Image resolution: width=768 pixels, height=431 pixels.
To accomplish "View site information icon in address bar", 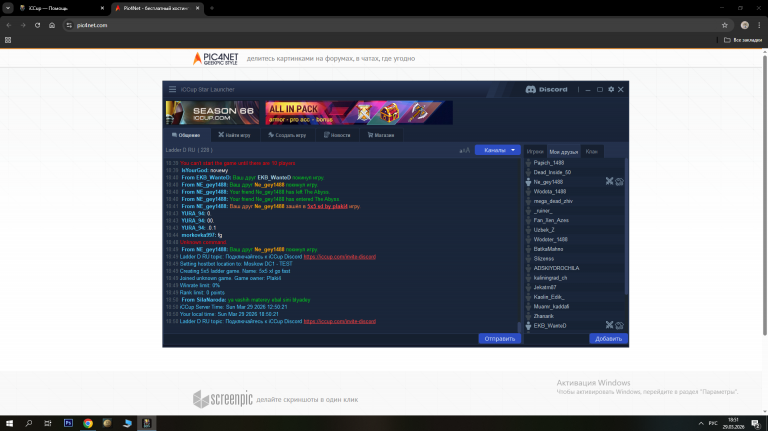I will [x=69, y=25].
